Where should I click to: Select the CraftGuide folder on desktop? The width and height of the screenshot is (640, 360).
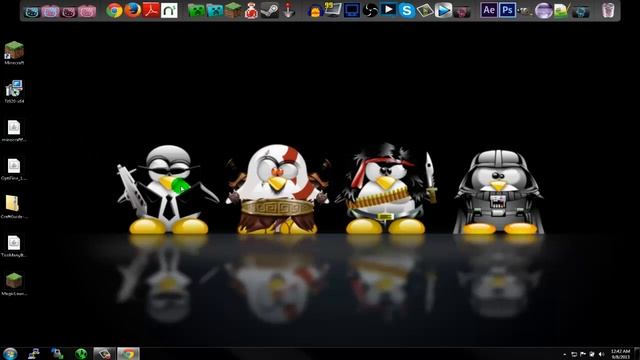click(14, 207)
